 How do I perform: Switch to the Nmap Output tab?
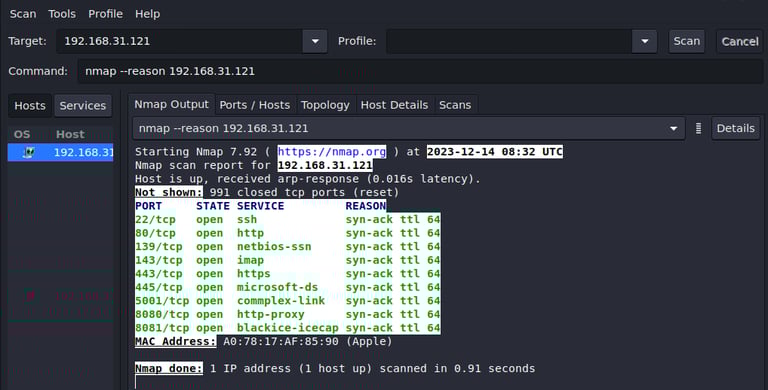(x=171, y=104)
